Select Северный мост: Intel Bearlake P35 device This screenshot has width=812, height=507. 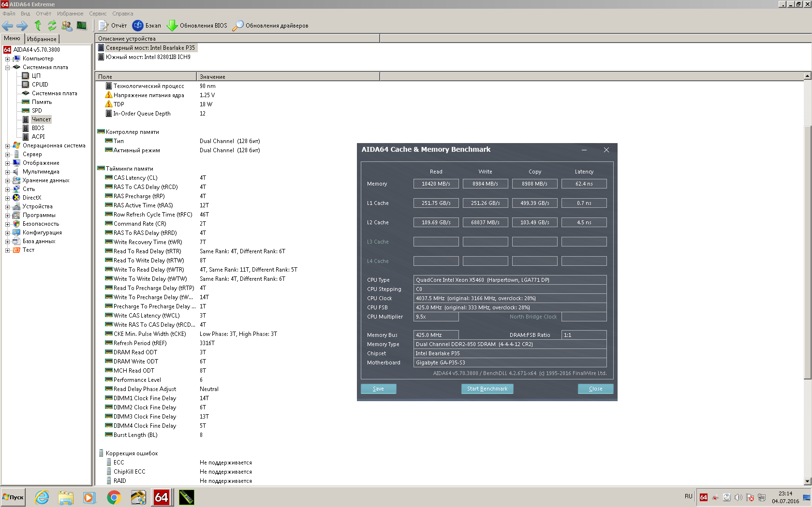(x=150, y=48)
